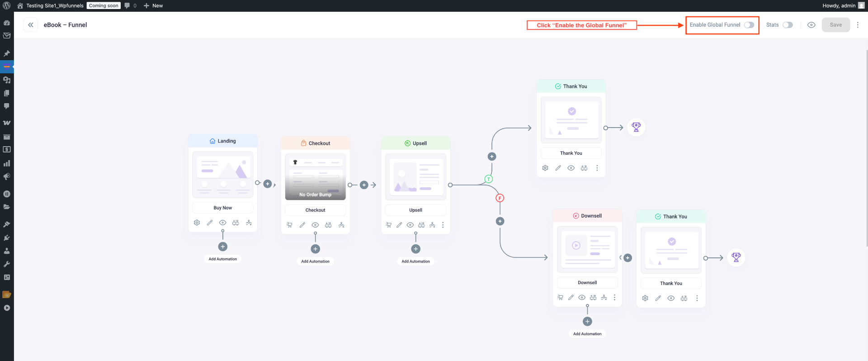Open the Marketing megaphone sidebar icon
The width and height of the screenshot is (868, 361).
coord(7,176)
